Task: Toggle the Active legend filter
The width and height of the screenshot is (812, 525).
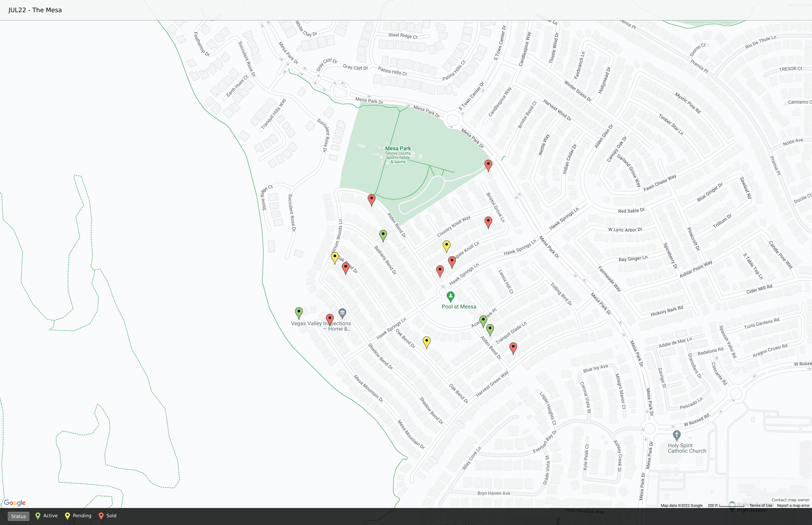Action: (x=47, y=516)
